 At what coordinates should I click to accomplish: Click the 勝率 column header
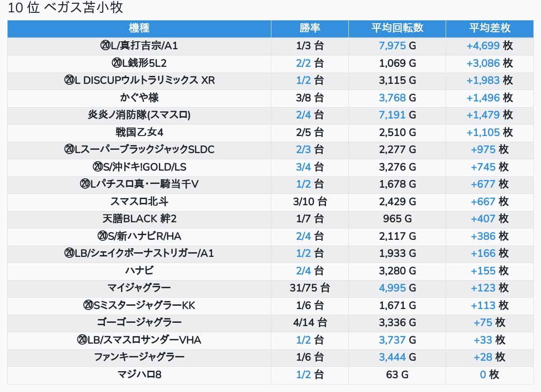click(309, 28)
